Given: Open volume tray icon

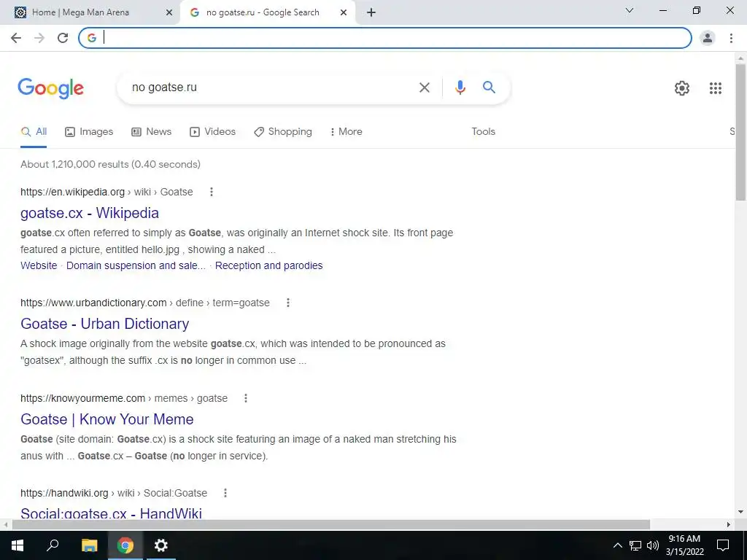Looking at the screenshot, I should (x=653, y=545).
